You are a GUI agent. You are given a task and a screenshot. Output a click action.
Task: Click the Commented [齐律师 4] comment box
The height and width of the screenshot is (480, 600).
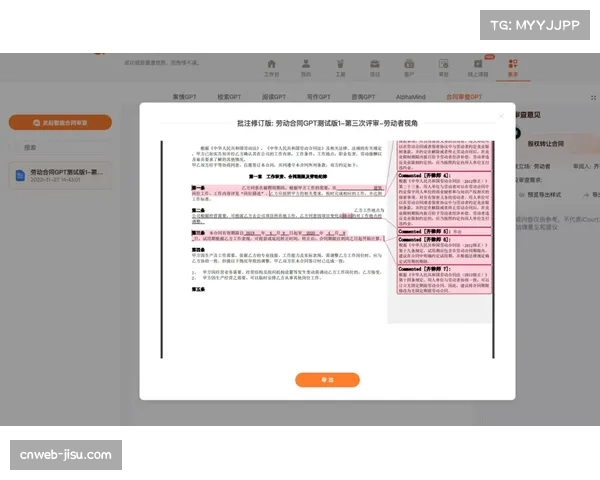coord(444,199)
